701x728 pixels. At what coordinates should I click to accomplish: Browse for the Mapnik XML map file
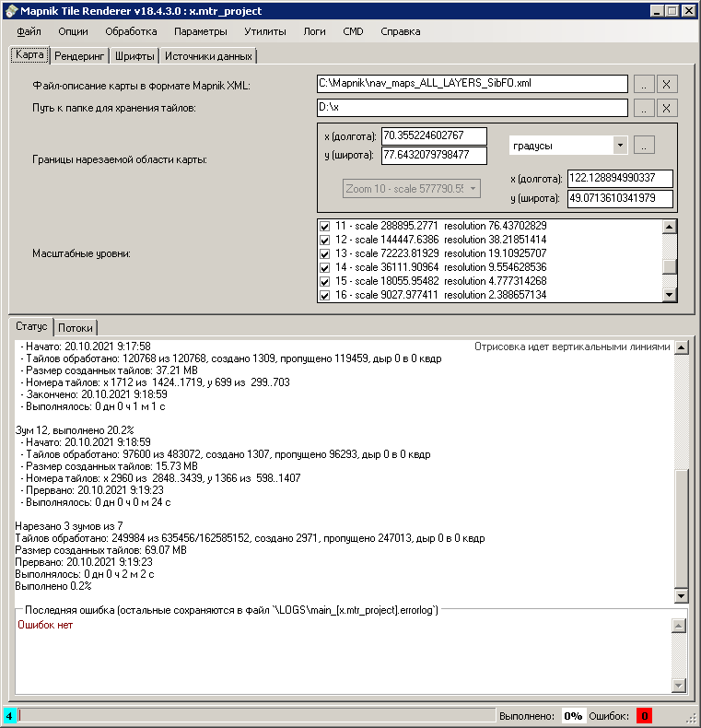click(644, 84)
